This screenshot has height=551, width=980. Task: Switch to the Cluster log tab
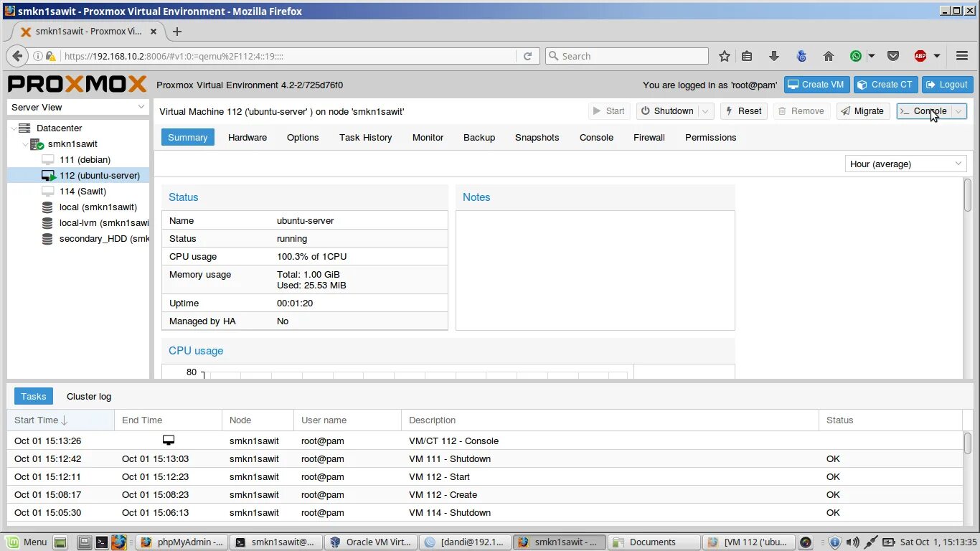pyautogui.click(x=89, y=397)
